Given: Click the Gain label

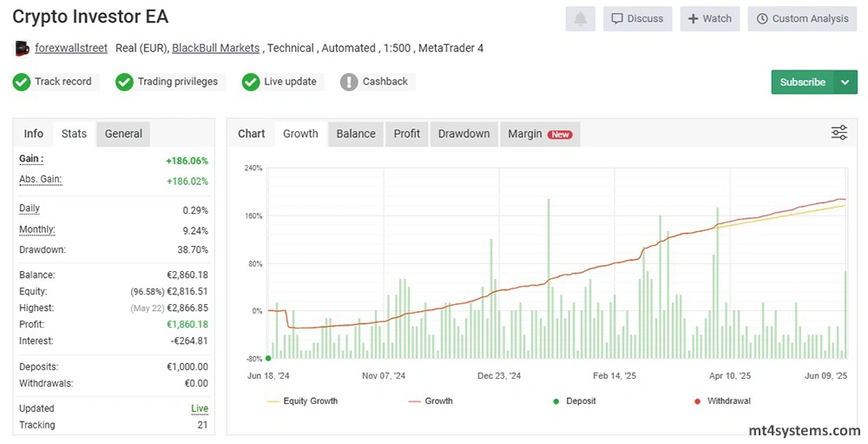Looking at the screenshot, I should pos(31,159).
